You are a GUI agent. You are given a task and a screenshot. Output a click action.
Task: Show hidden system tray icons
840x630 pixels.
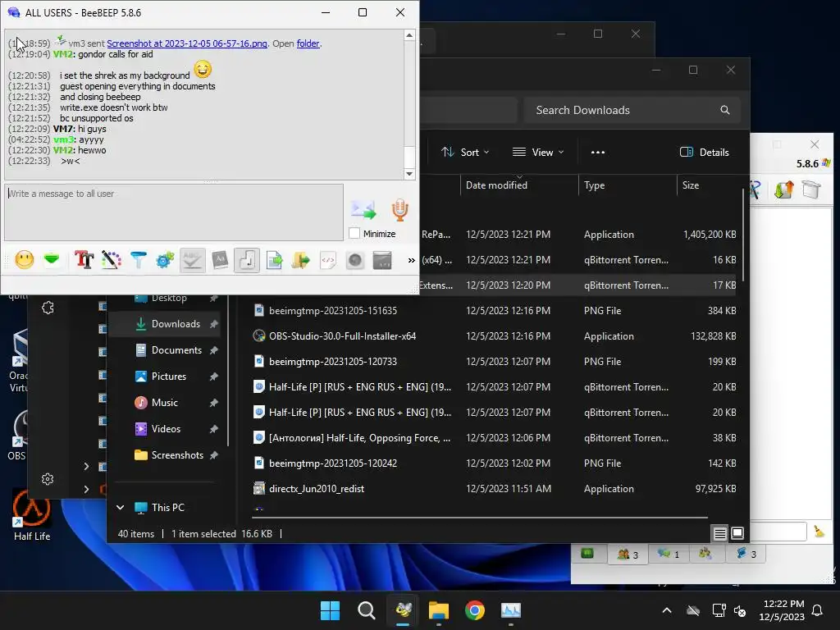pos(666,610)
